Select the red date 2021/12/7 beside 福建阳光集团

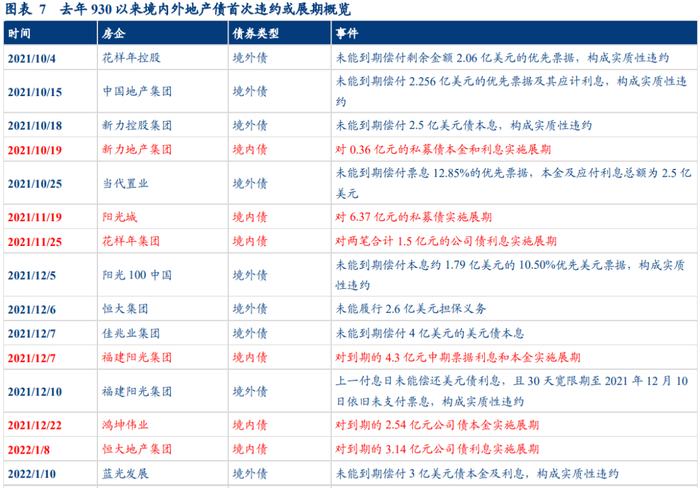(32, 358)
